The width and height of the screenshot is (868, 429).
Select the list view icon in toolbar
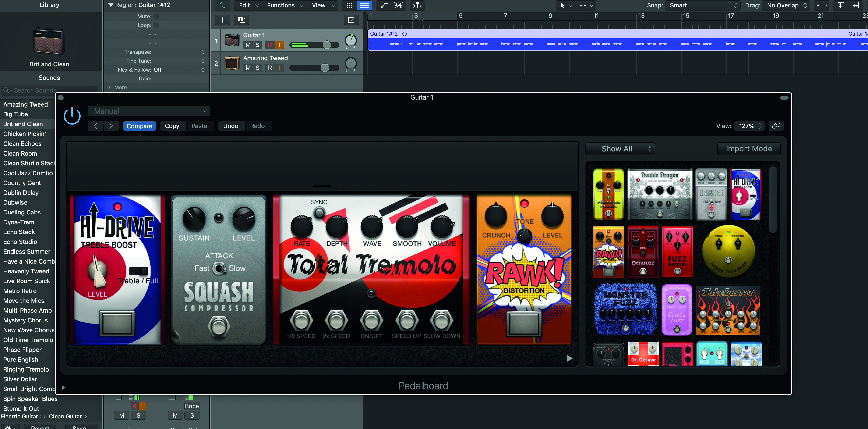[x=364, y=5]
